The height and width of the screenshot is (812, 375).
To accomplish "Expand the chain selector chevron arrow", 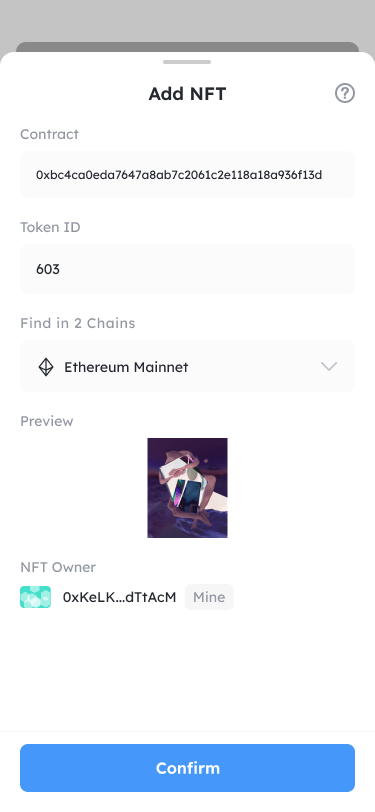I will click(329, 367).
